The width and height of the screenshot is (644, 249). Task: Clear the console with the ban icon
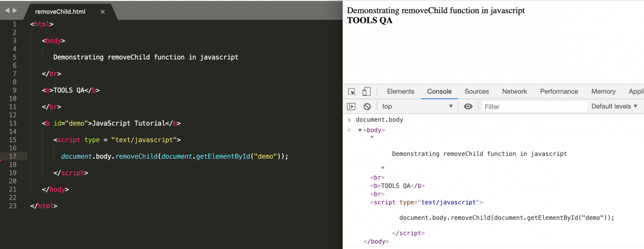point(367,107)
